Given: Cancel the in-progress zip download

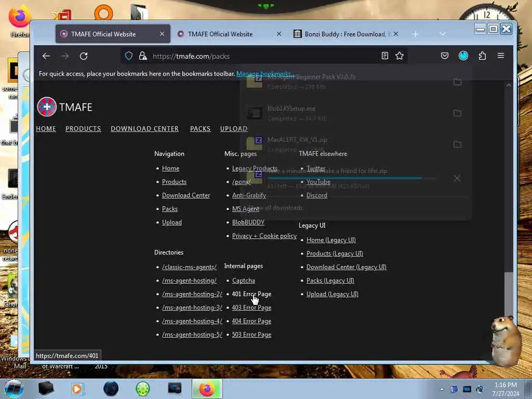Looking at the screenshot, I should [x=457, y=179].
